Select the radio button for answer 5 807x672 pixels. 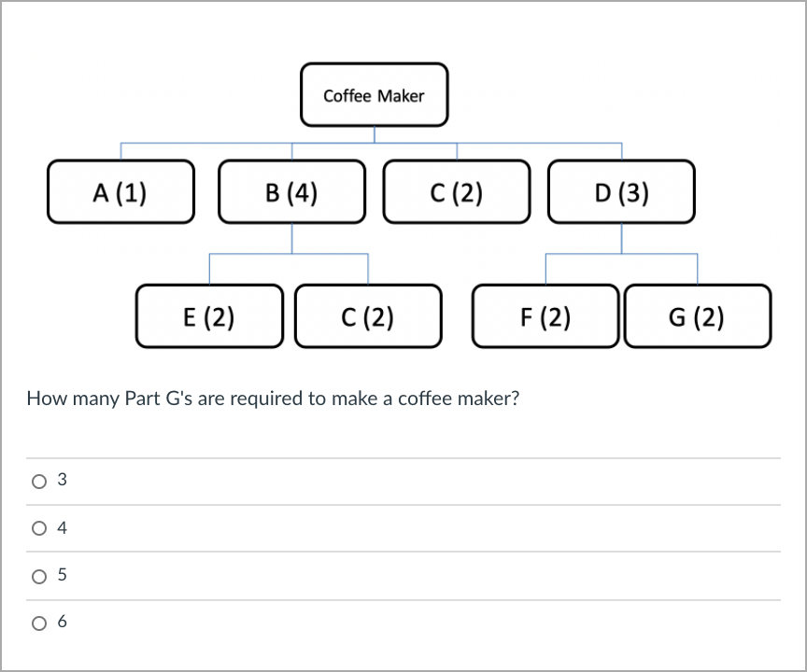tap(39, 575)
